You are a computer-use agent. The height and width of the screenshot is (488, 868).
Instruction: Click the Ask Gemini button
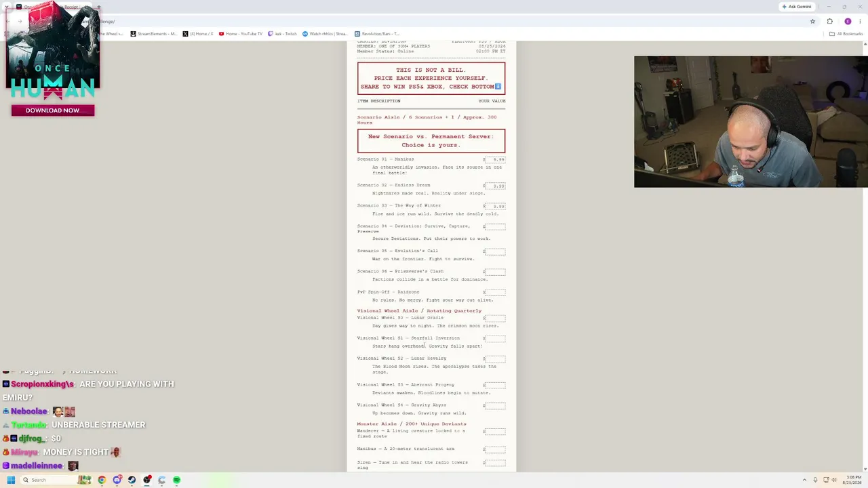point(797,7)
